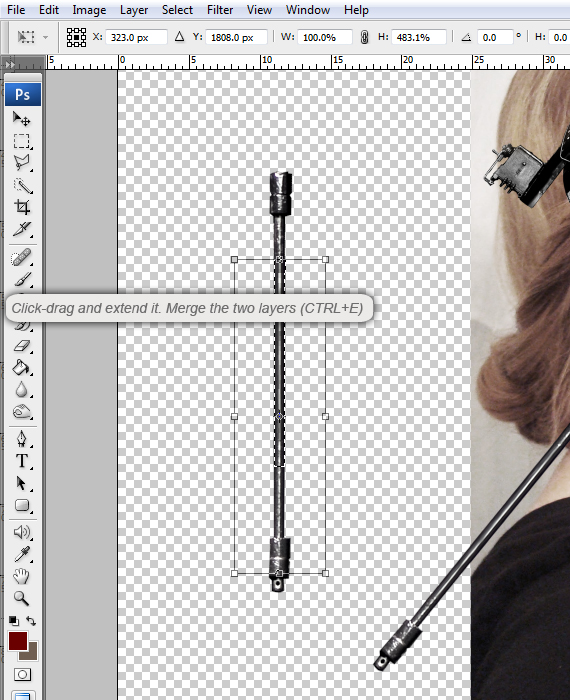Click the Y position field
Image resolution: width=570 pixels, height=700 pixels.
(x=237, y=37)
